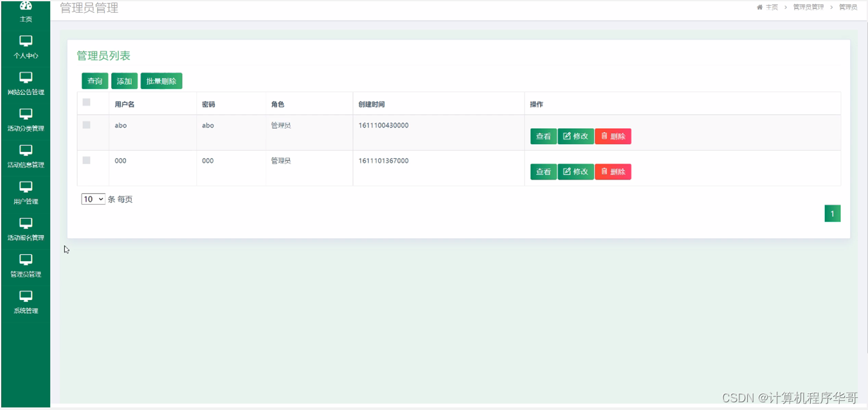The width and height of the screenshot is (868, 410).
Task: Click 修改 edit button for user abo
Action: point(575,136)
